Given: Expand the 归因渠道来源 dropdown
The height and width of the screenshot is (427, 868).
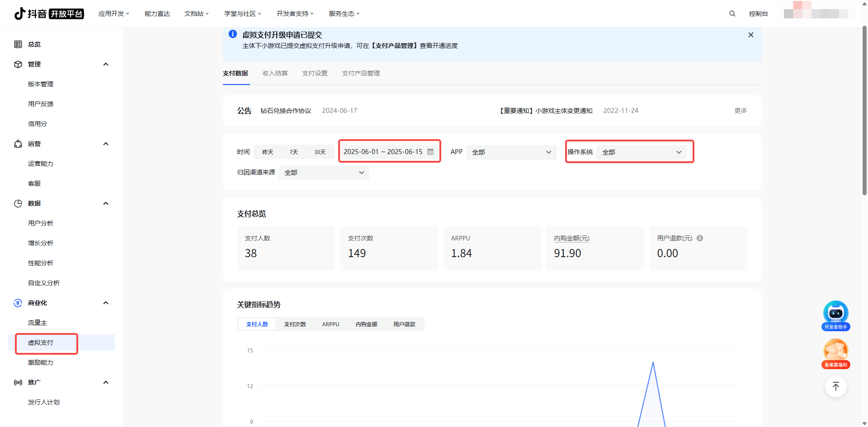Looking at the screenshot, I should pos(324,173).
